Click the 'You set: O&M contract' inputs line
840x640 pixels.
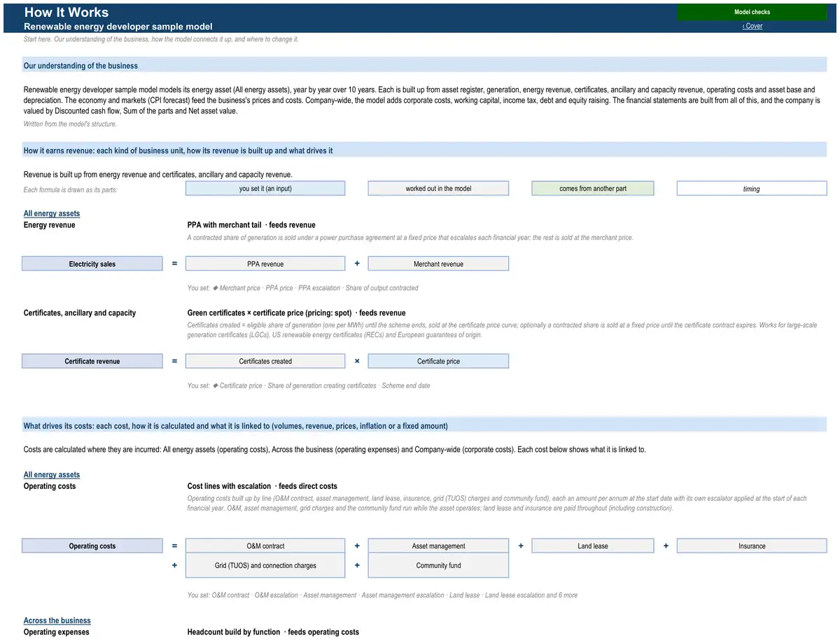pos(382,595)
